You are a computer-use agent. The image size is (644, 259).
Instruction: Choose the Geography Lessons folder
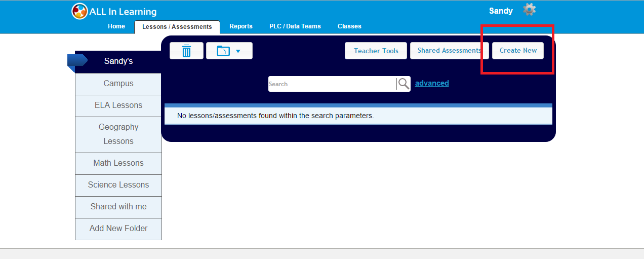tap(118, 134)
